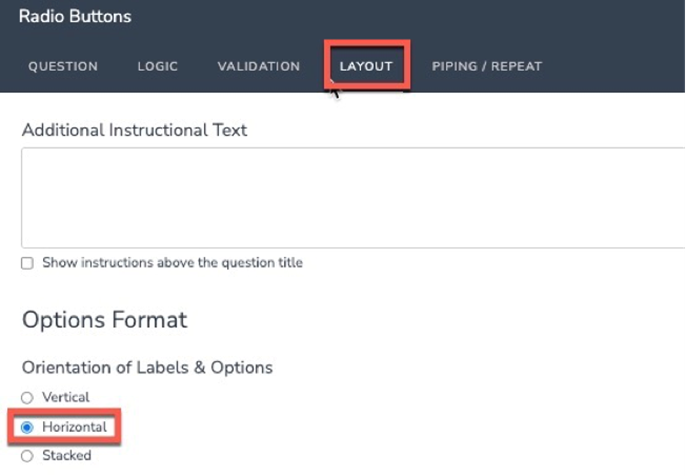The height and width of the screenshot is (476, 686).
Task: Click the "Vertical" option label text
Action: [x=66, y=398]
